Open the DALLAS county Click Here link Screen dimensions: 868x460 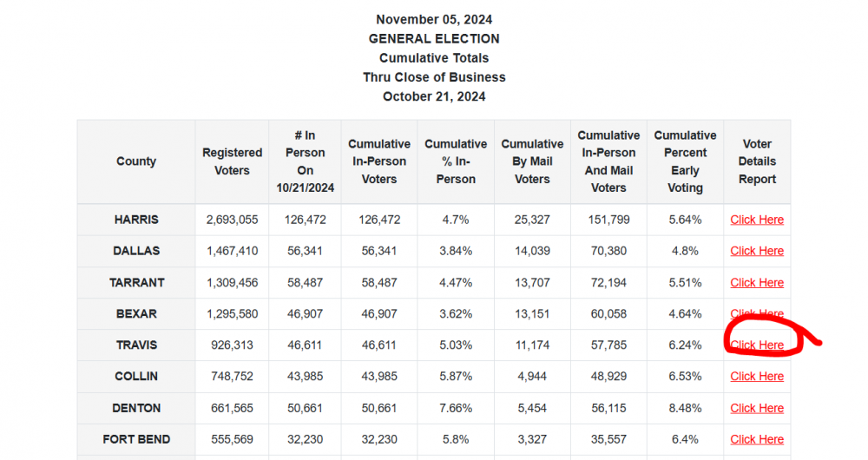coord(757,251)
